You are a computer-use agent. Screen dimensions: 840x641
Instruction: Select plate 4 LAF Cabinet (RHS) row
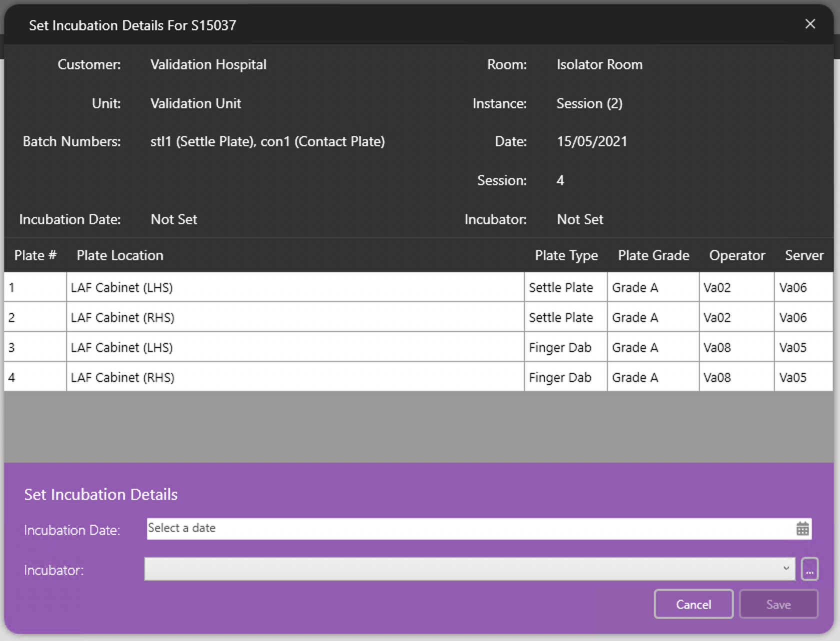[x=295, y=377]
